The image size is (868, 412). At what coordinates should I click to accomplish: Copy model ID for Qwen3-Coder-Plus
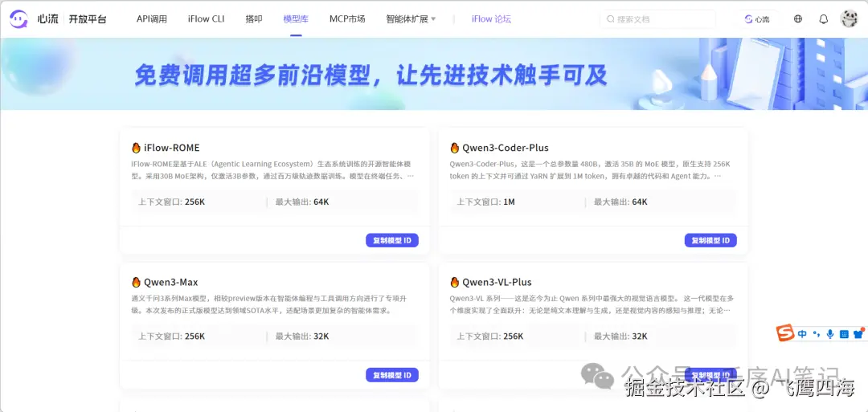710,241
